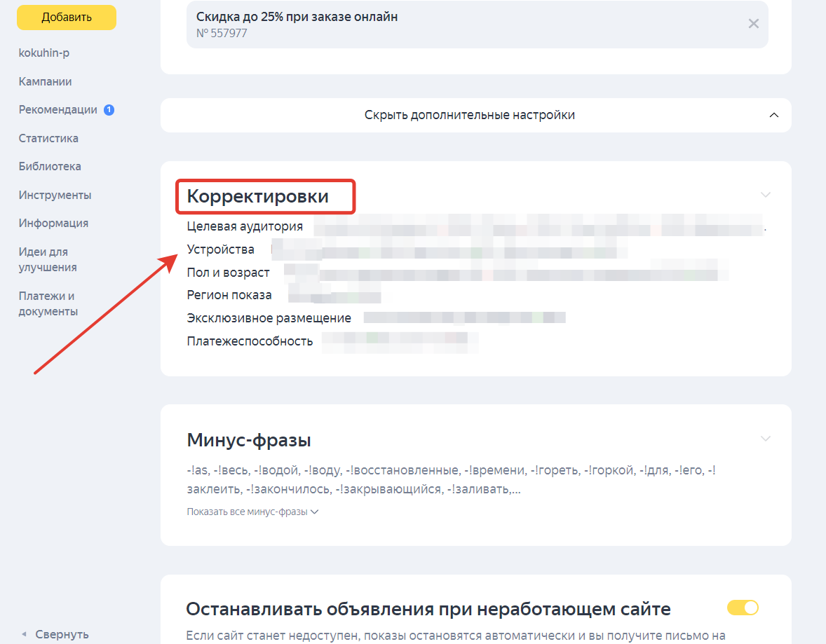This screenshot has width=826, height=644.
Task: Dismiss the 25% discount banner
Action: 753,23
